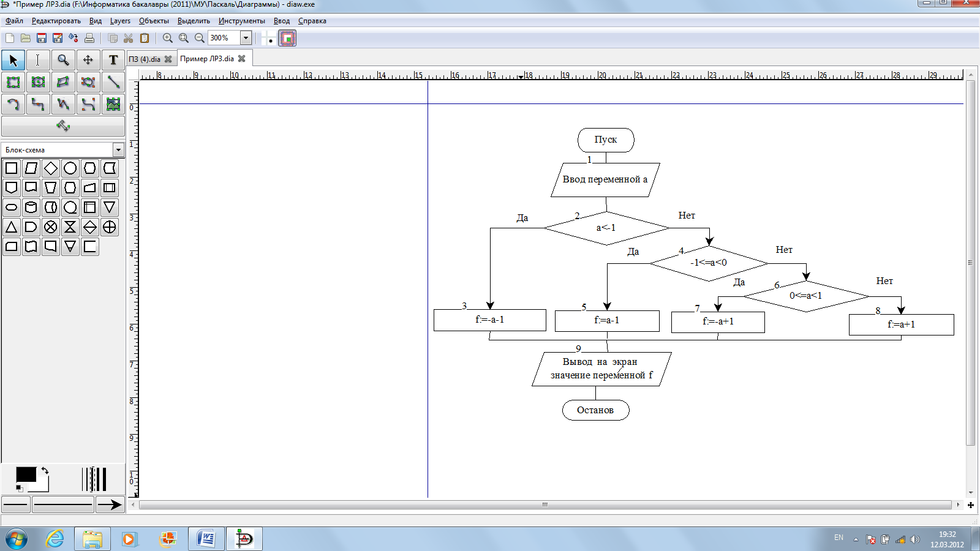Image resolution: width=980 pixels, height=551 pixels.
Task: Select the straight Line tool
Action: [x=113, y=82]
